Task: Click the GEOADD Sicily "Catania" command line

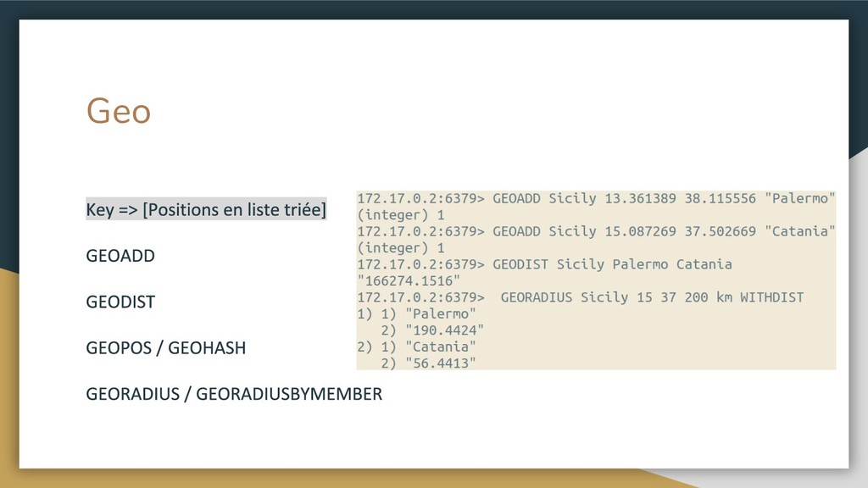Action: [x=596, y=231]
